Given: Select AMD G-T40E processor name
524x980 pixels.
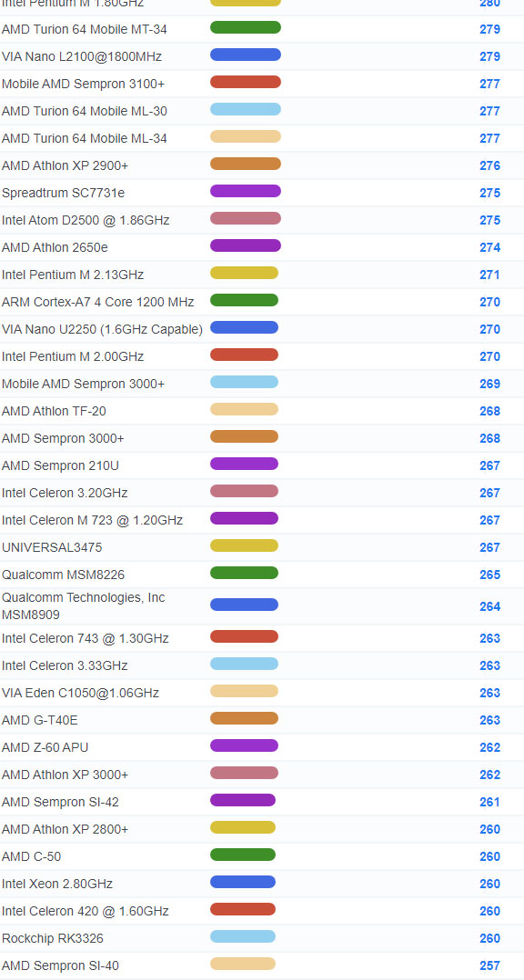Looking at the screenshot, I should (x=40, y=720).
